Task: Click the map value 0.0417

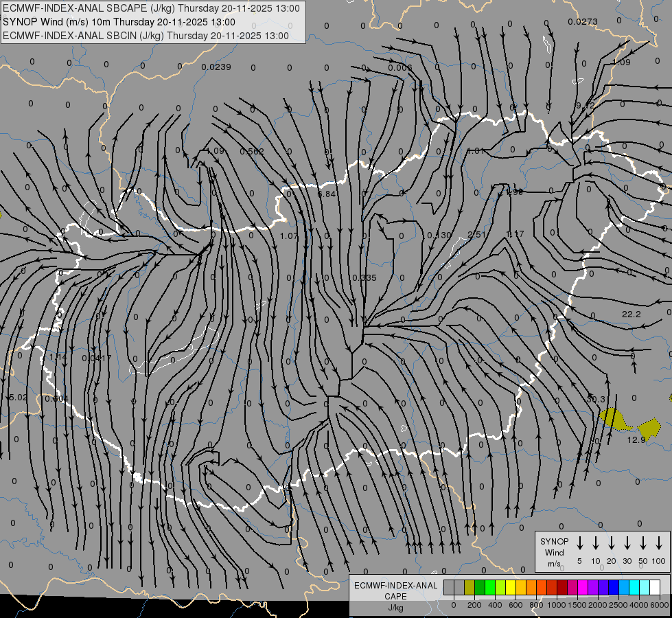Action: (96, 358)
